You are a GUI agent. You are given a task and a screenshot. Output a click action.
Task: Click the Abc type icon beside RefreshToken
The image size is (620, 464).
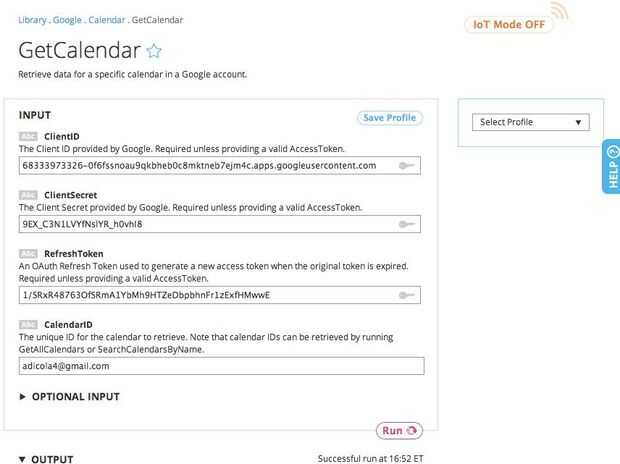pyautogui.click(x=28, y=254)
